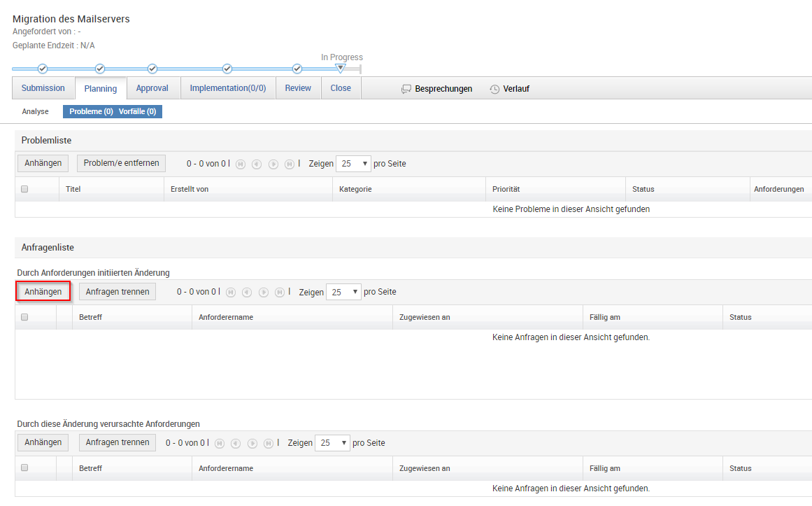Open the Close tab
Image resolution: width=812 pixels, height=506 pixels.
coord(341,88)
